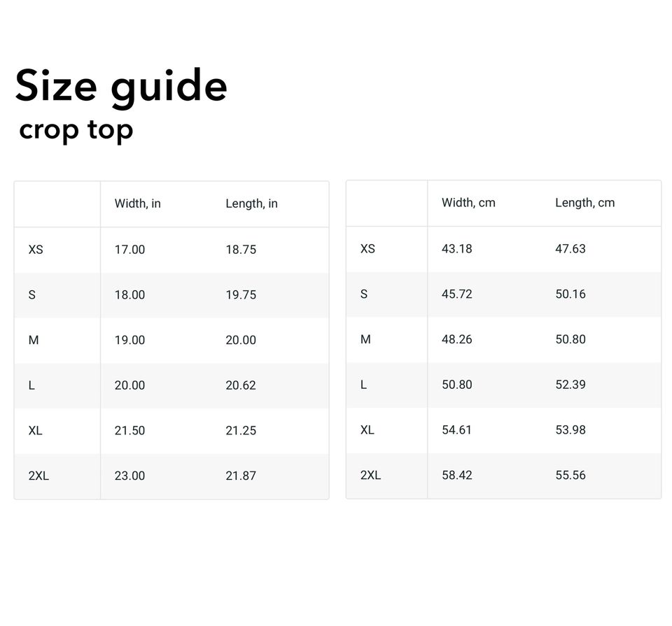Click the "Width, cm" column header
Viewport: 672px width, 626px height.
pyautogui.click(x=468, y=203)
